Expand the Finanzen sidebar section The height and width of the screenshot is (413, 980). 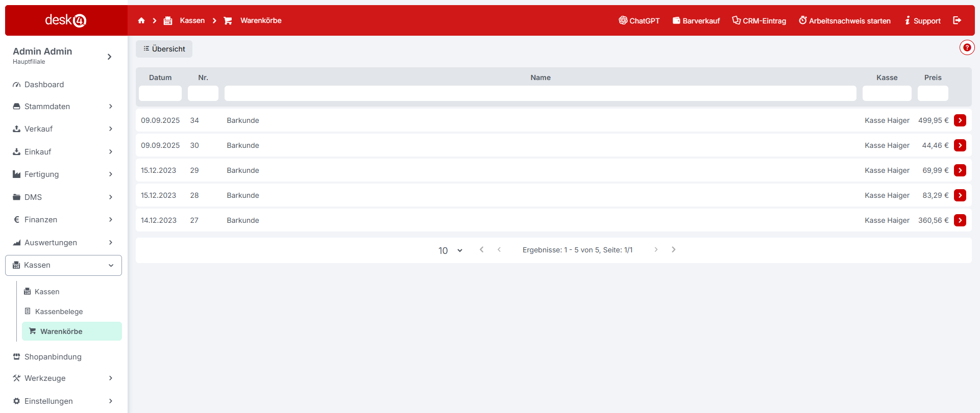point(63,220)
